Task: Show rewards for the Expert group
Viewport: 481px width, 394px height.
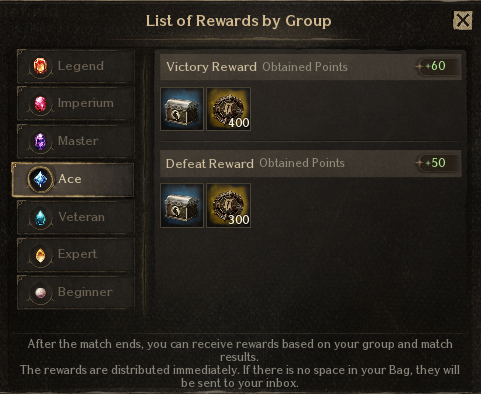Action: pyautogui.click(x=76, y=255)
